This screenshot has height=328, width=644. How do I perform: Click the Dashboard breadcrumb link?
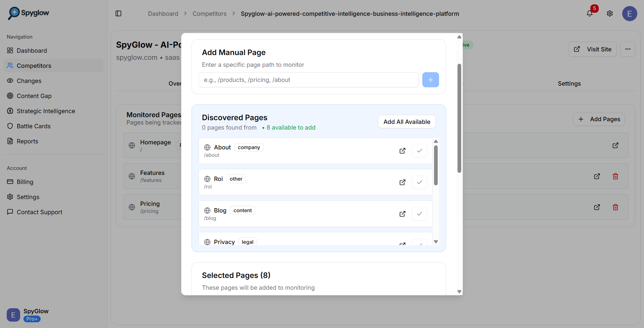click(163, 14)
